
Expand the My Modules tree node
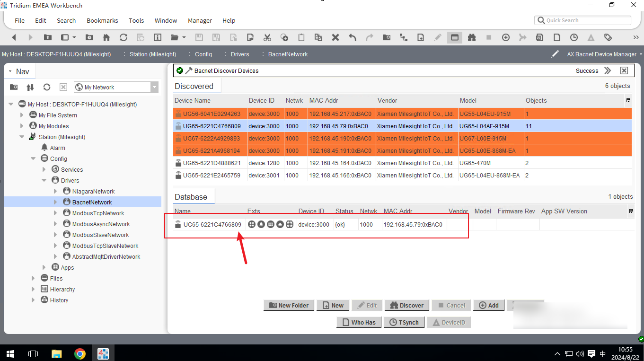[x=22, y=126]
